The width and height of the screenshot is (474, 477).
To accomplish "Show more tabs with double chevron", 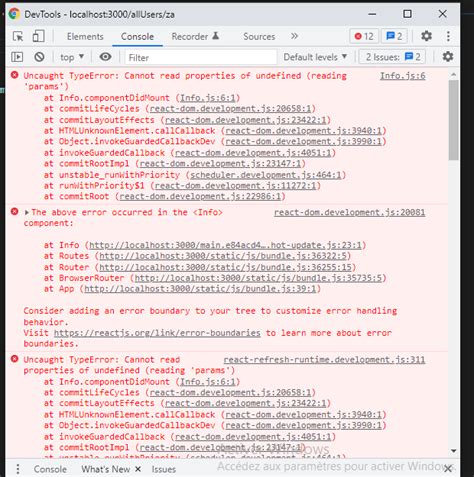I will point(294,36).
